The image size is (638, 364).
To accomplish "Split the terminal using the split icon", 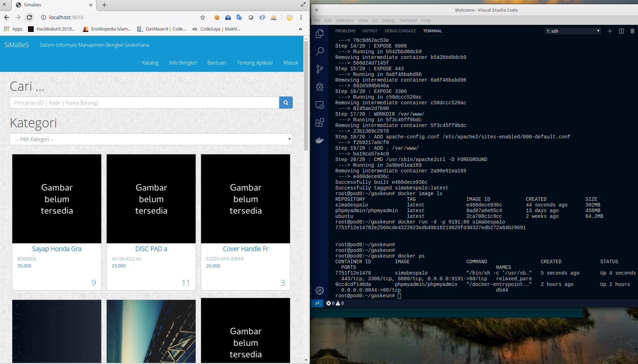I will (x=621, y=31).
